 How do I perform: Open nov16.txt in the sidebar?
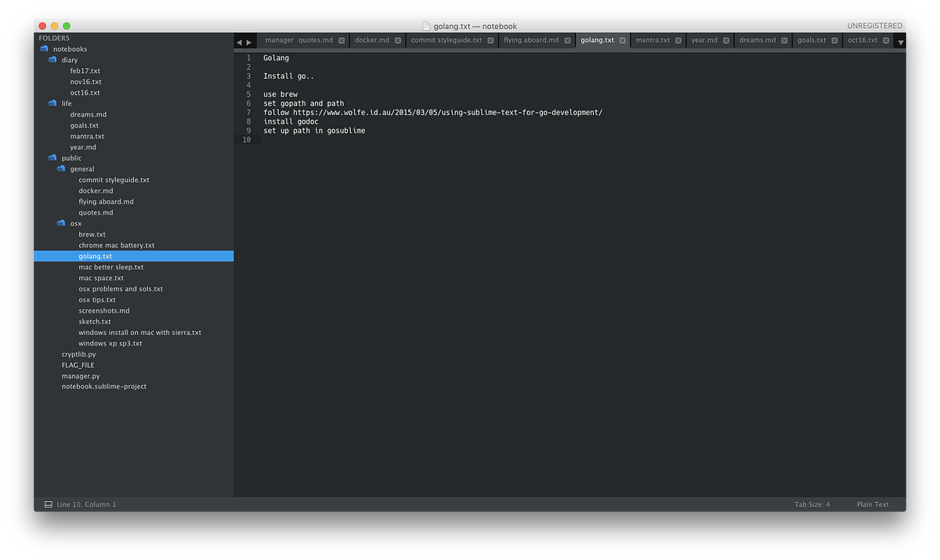[86, 81]
